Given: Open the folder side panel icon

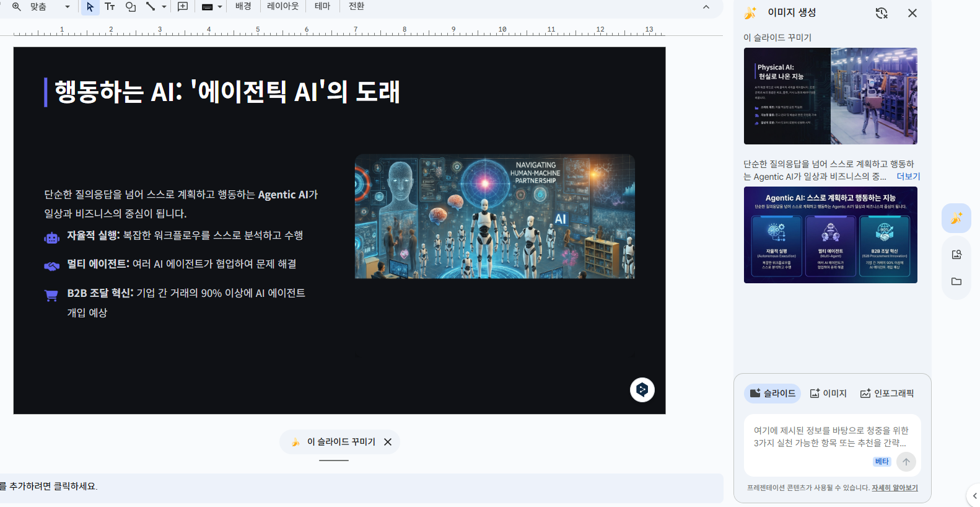Looking at the screenshot, I should 956,281.
